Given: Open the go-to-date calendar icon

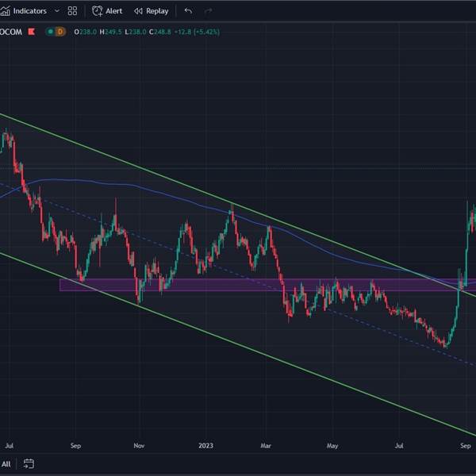Looking at the screenshot, I should pos(29,463).
